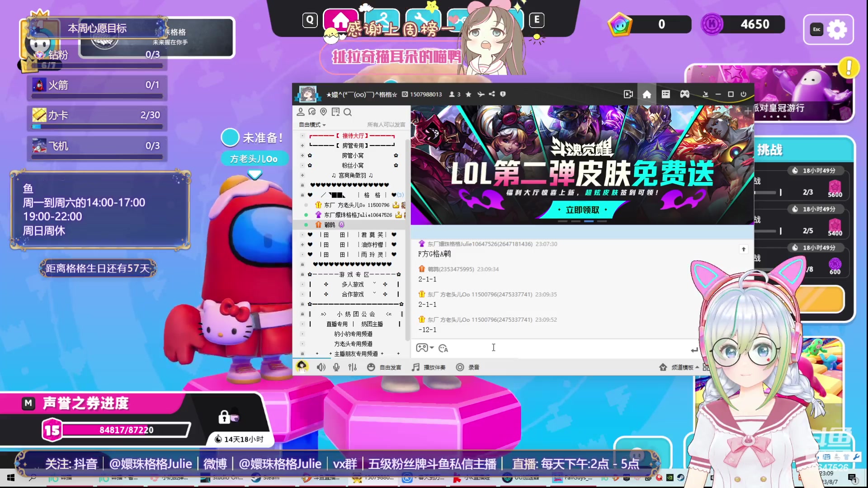The image size is (868, 488).
Task: Click the airplane icon in YY title bar
Action: pyautogui.click(x=481, y=94)
